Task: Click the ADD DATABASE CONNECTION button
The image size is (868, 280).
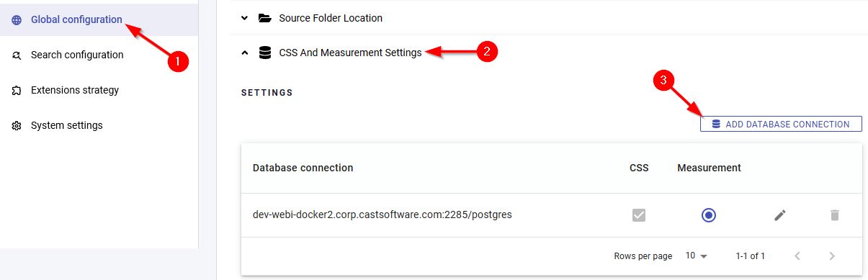Action: pos(781,125)
